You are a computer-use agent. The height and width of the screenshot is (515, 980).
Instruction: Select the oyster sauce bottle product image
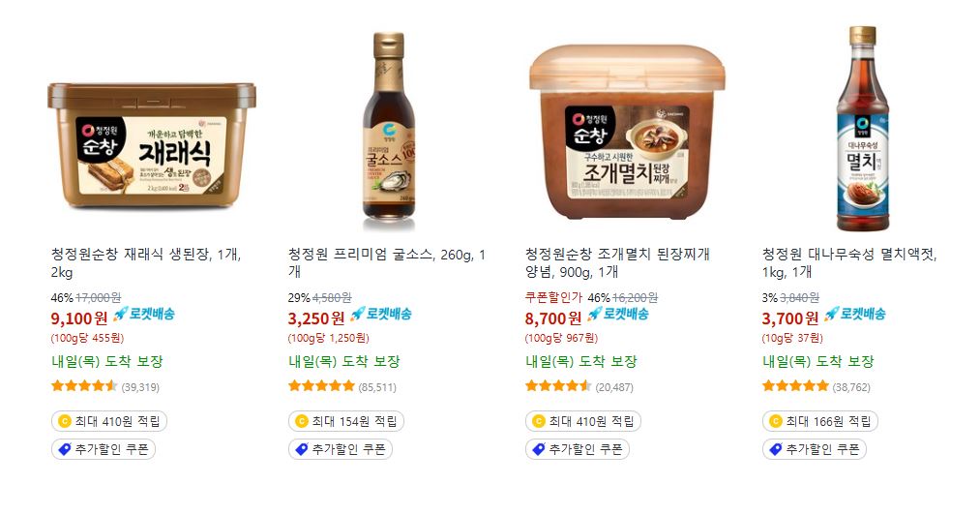tap(389, 125)
